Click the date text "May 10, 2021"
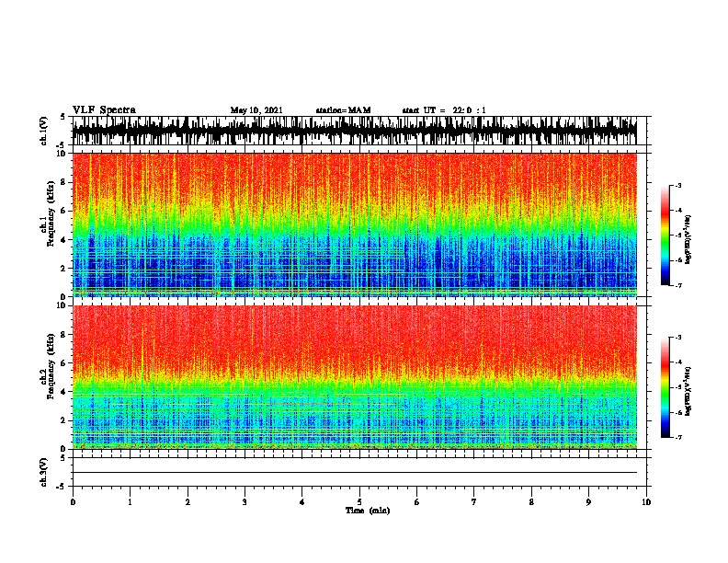728x563 pixels. click(256, 110)
